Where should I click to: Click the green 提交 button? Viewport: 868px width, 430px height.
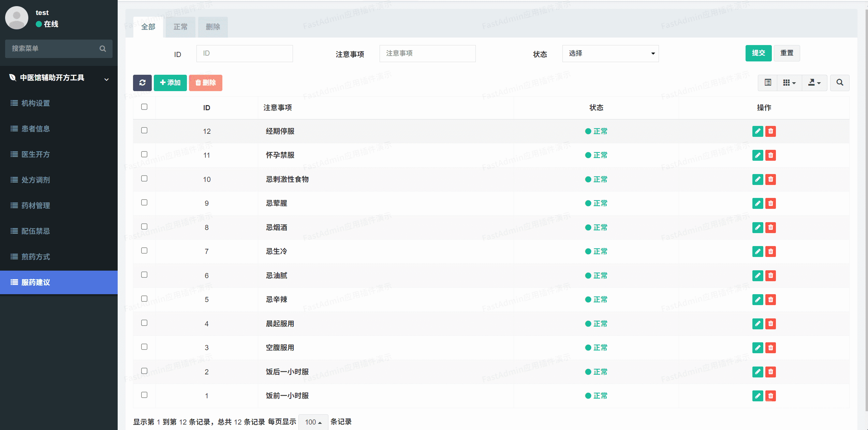[x=758, y=53]
